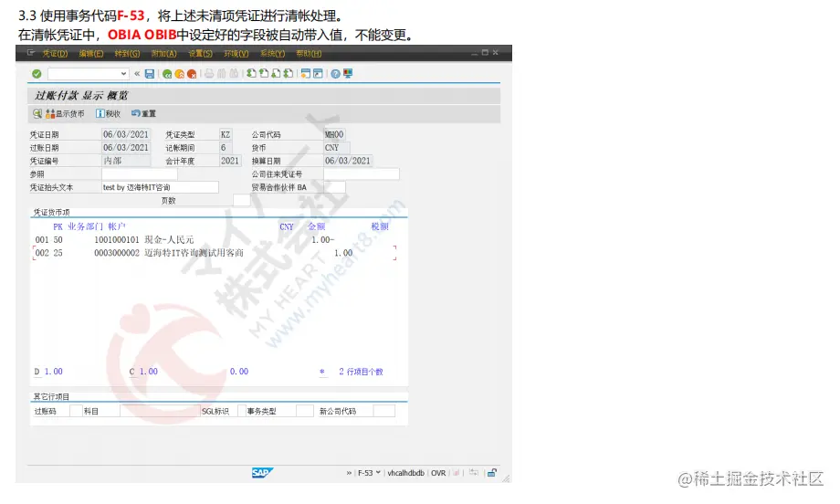840x504 pixels.
Task: Click the 重置 button
Action: (x=143, y=113)
